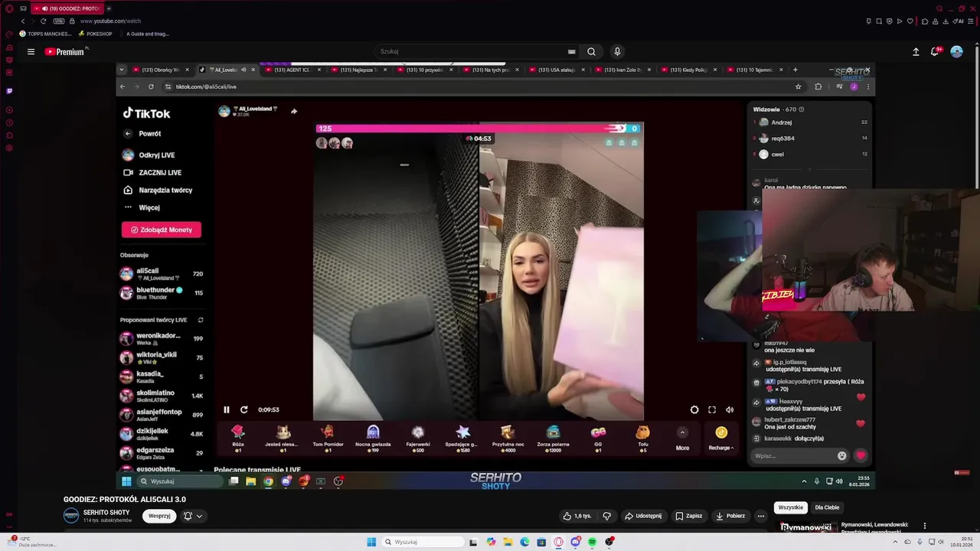This screenshot has width=980, height=551.
Task: Open Opera extensions cube icon
Action: (925, 21)
